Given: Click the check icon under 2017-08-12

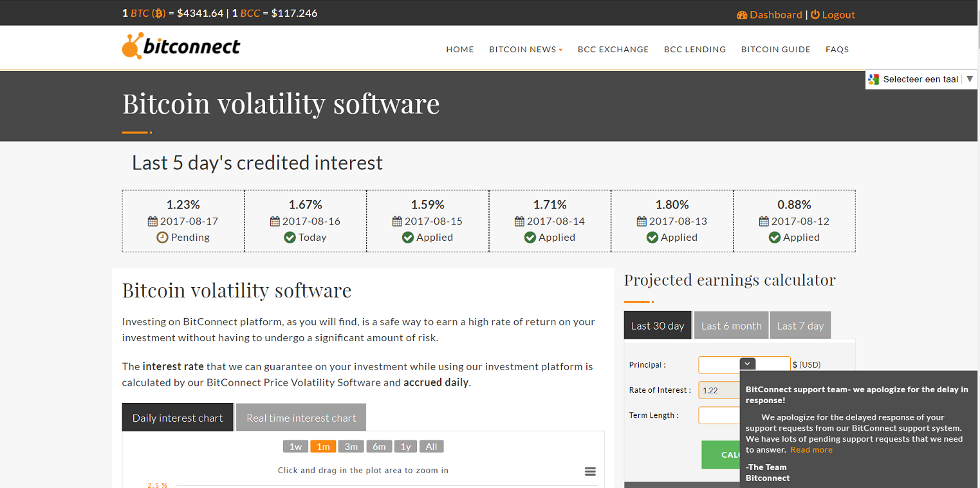Looking at the screenshot, I should pyautogui.click(x=774, y=238).
